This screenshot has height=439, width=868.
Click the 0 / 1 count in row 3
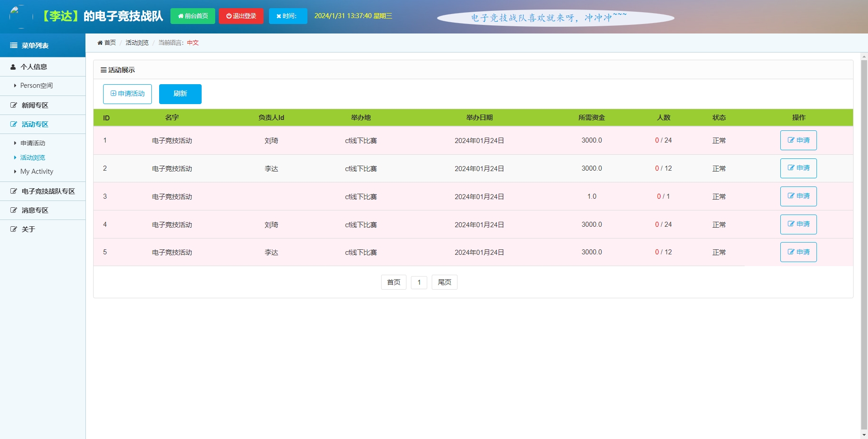[x=663, y=196]
